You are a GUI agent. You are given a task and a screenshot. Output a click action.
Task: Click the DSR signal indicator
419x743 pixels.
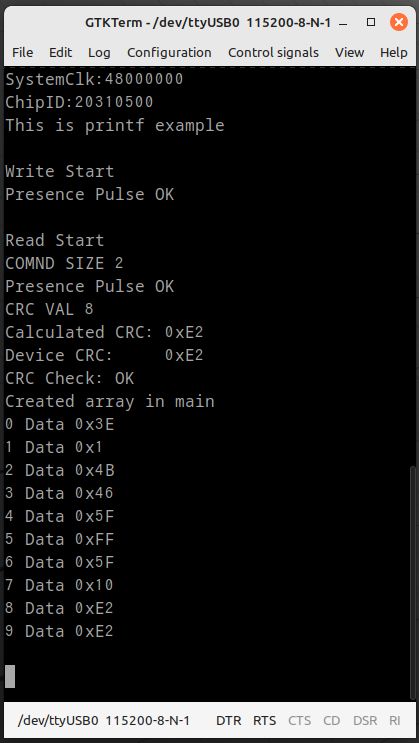point(365,721)
